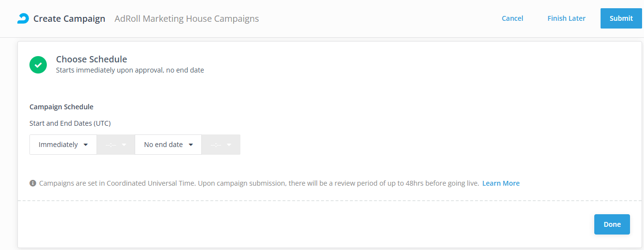Open the end time dropdown after No end date
Image resolution: width=644 pixels, height=250 pixels.
click(221, 145)
